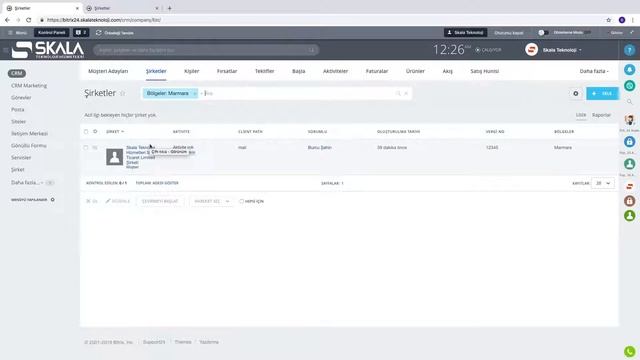Viewport: 640px width, 360px height.
Task: Click the Kontrol Paneli button
Action: (x=51, y=33)
